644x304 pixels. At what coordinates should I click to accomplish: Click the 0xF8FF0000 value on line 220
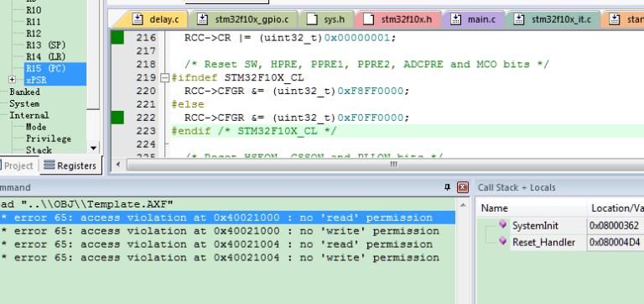coord(370,91)
